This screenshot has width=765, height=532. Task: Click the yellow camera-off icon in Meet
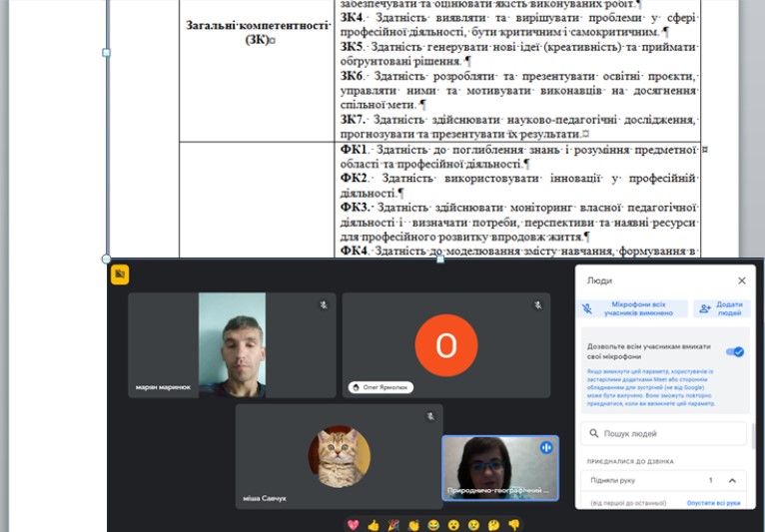[x=120, y=274]
